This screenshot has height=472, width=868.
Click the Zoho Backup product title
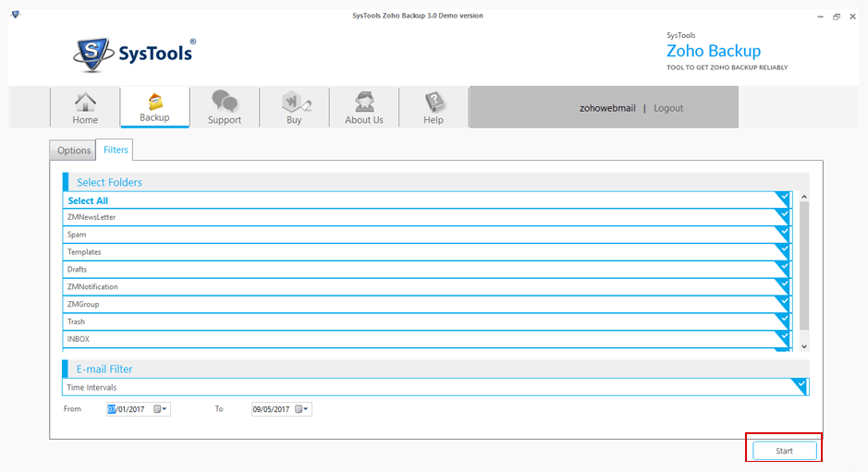click(x=714, y=51)
